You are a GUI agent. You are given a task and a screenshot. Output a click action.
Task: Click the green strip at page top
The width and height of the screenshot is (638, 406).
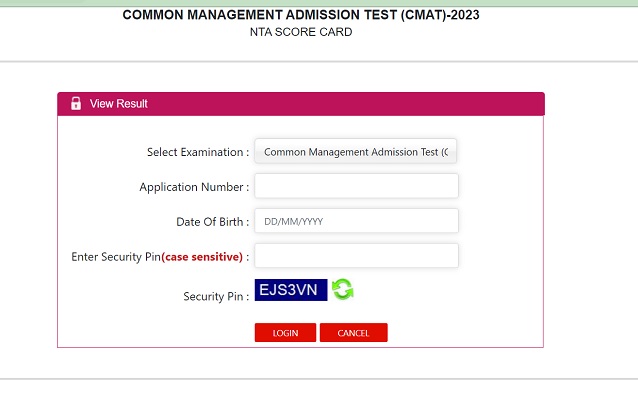319,3
